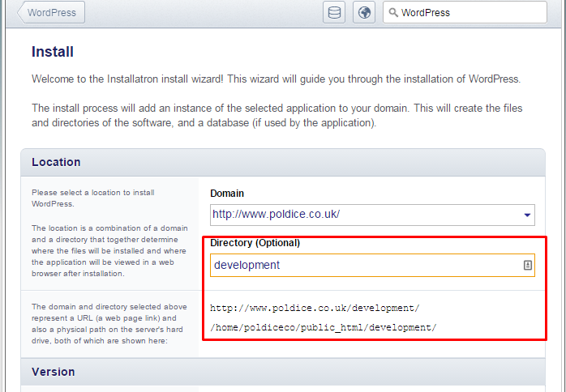Click the Directory (Optional) text field

click(372, 265)
